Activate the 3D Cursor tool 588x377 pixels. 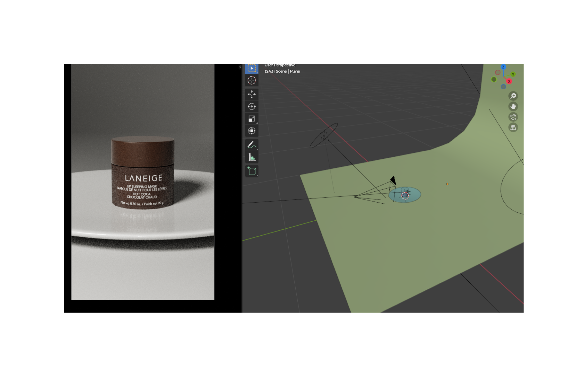pyautogui.click(x=251, y=81)
